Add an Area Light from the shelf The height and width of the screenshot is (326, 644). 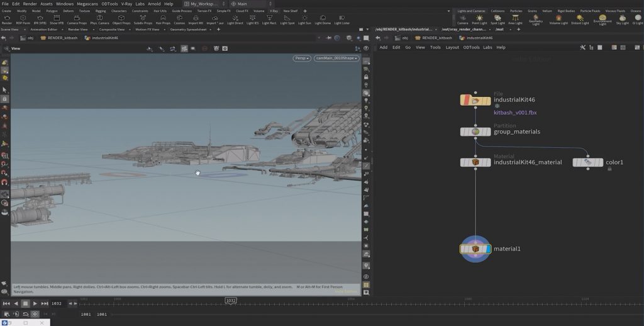[515, 18]
